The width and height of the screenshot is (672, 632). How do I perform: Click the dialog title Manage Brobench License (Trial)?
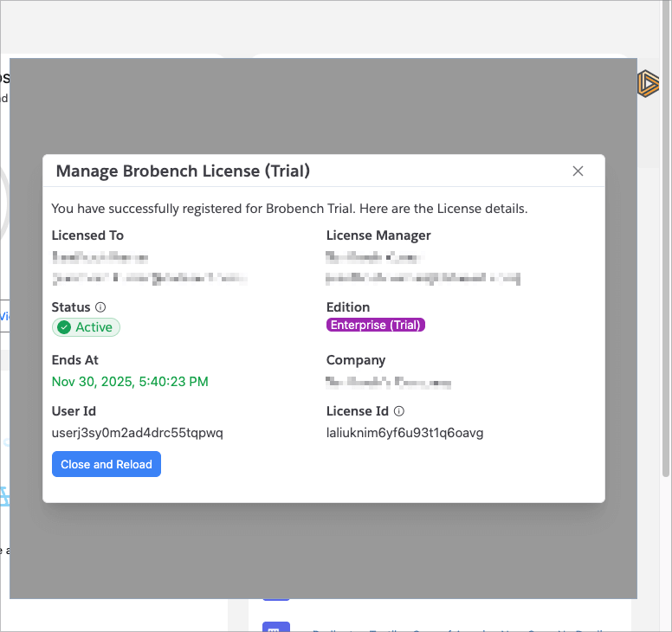(183, 171)
